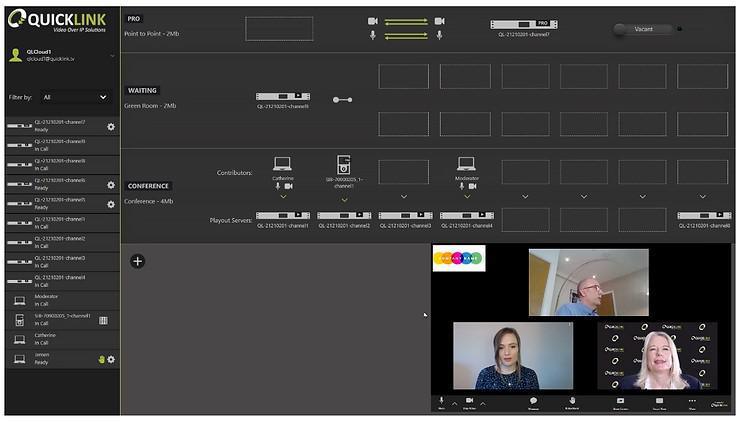Expand the chevron below Catherine contributor
The height and width of the screenshot is (423, 737).
tap(283, 198)
